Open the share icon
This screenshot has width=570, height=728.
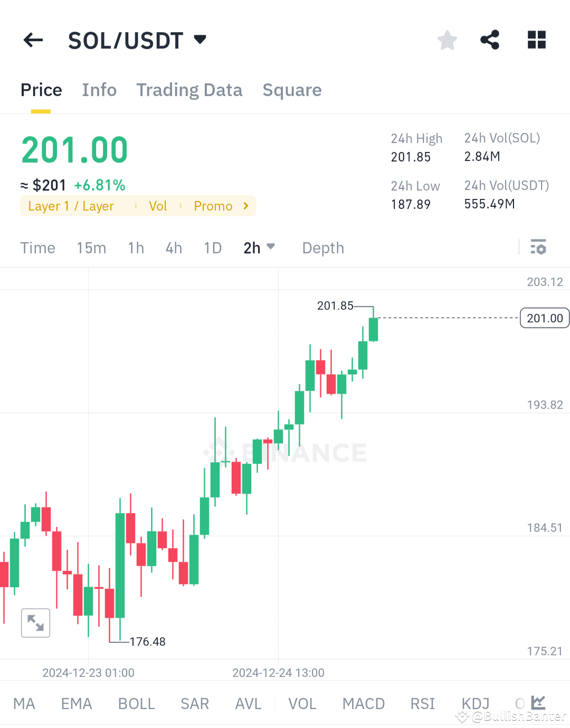pyautogui.click(x=490, y=40)
